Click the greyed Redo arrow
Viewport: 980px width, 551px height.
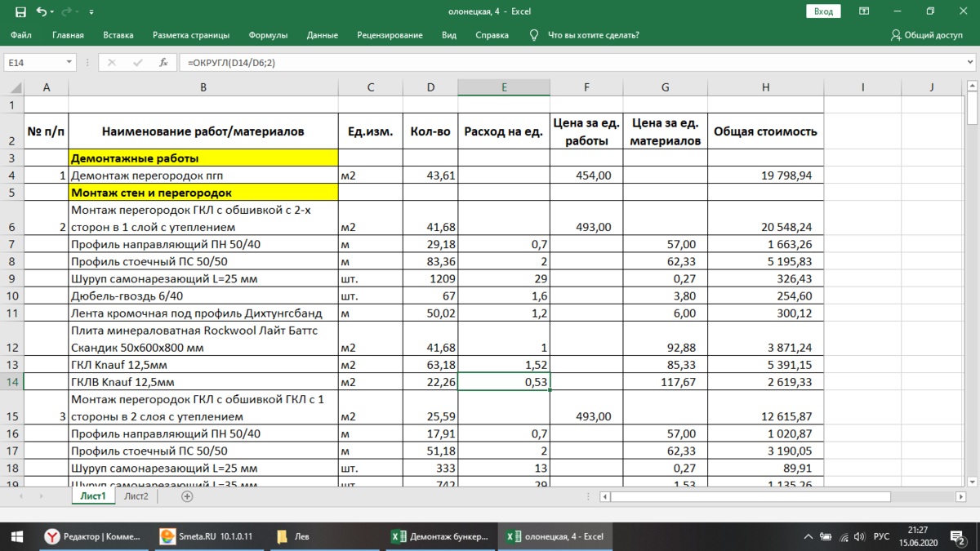tap(66, 11)
